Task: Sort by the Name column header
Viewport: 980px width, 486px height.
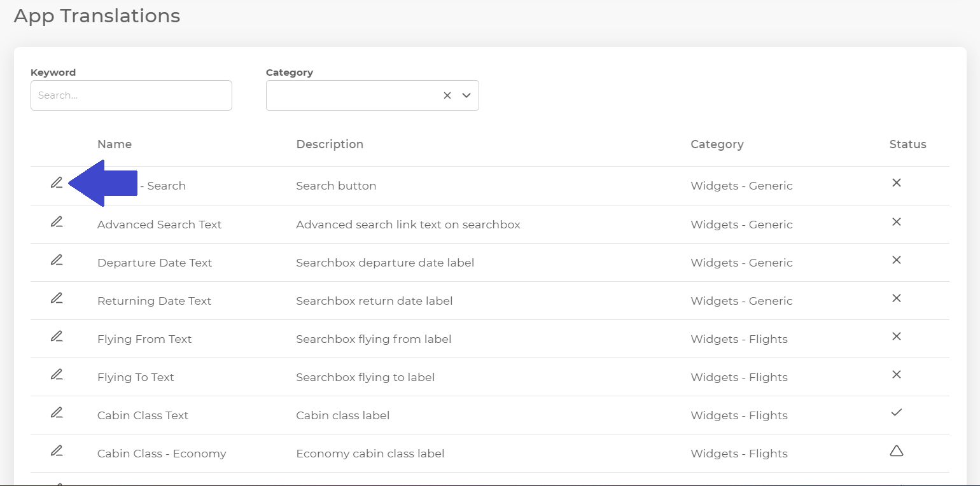Action: click(x=115, y=144)
